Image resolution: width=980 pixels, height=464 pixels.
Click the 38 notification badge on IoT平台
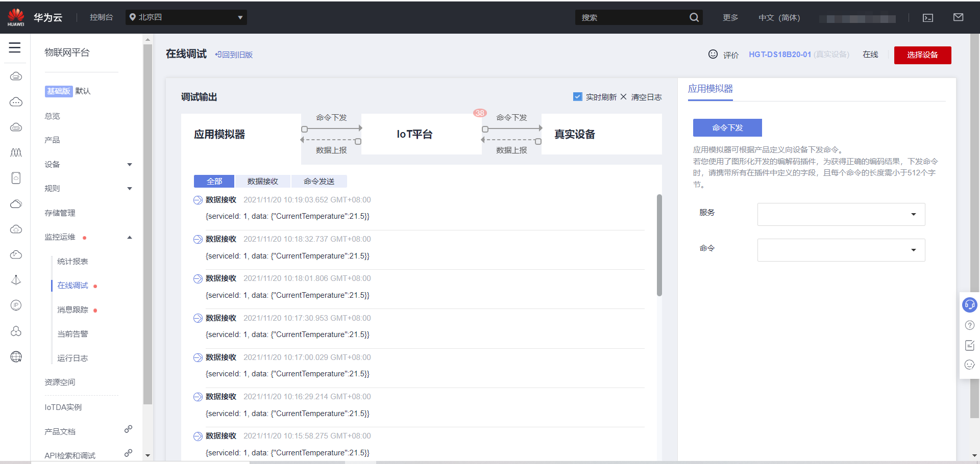480,113
